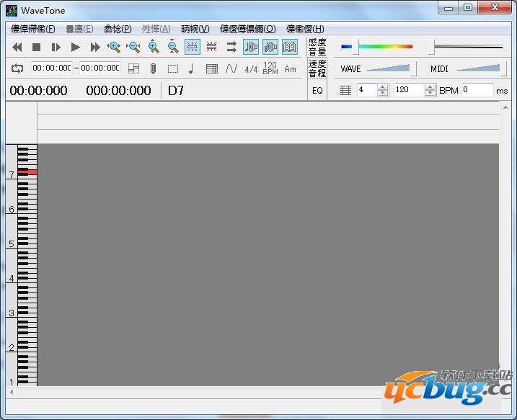Toggle the open book icon button
The image size is (517, 420).
pyautogui.click(x=290, y=48)
